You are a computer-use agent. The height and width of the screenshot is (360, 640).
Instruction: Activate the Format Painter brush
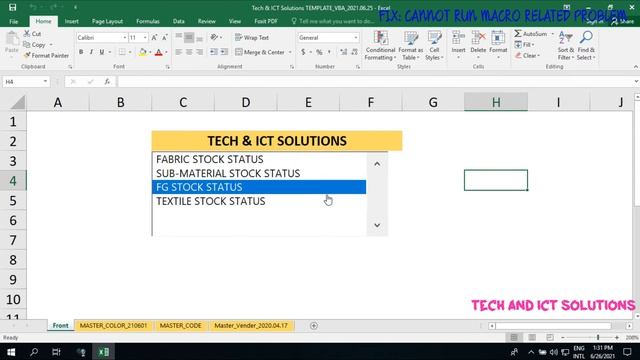coord(46,55)
